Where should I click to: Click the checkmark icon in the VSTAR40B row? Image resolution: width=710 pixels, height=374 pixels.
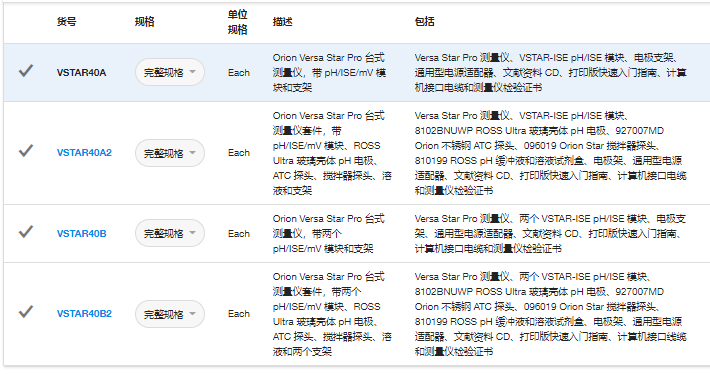click(x=26, y=231)
